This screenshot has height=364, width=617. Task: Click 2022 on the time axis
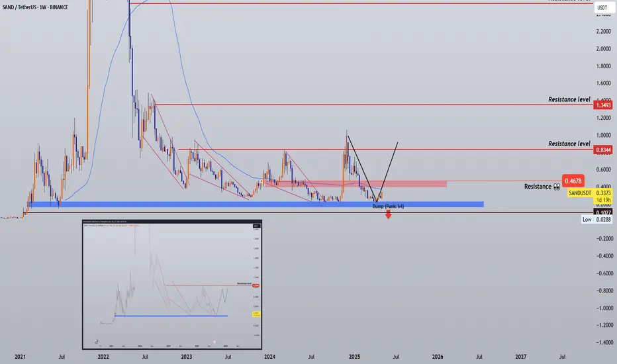coord(103,357)
